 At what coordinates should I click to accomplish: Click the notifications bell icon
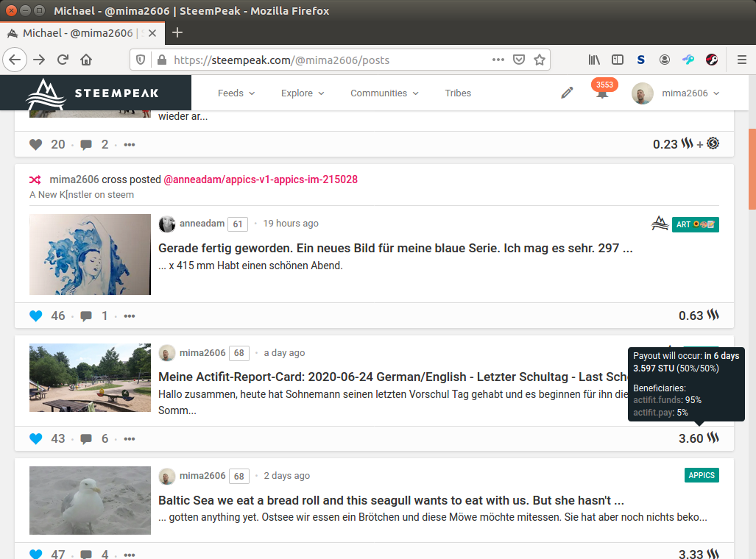(x=602, y=93)
